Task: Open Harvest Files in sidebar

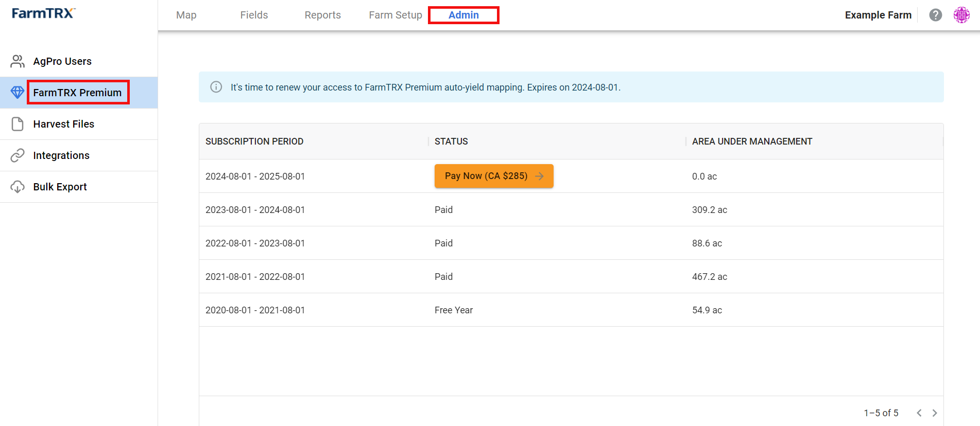Action: 79,124
